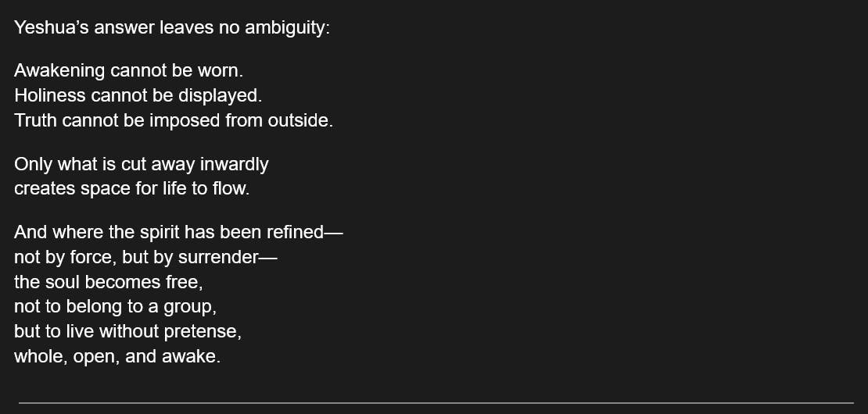868x414 pixels.
Task: Click the line "Only what is cut away inwardly"
Action: point(141,164)
